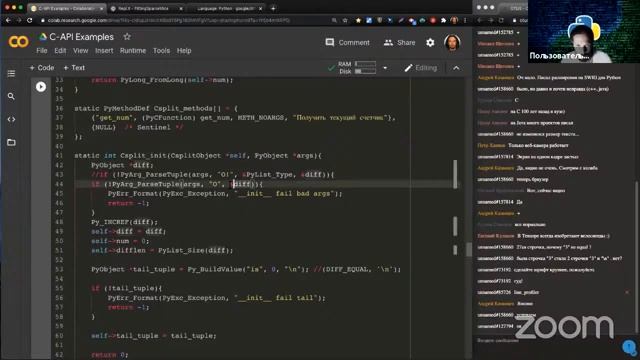This screenshot has width=640, height=360.
Task: Click the Google Drive icon beside title
Action: pos(43,37)
